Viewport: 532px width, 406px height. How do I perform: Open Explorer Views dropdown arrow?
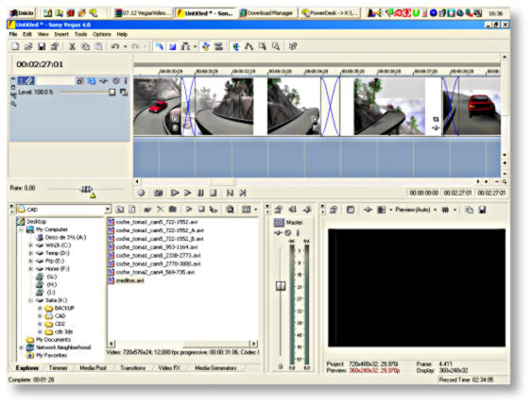[x=255, y=210]
